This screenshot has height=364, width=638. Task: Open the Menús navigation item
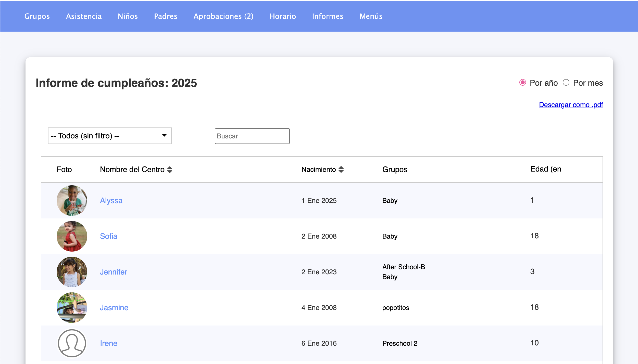(371, 16)
